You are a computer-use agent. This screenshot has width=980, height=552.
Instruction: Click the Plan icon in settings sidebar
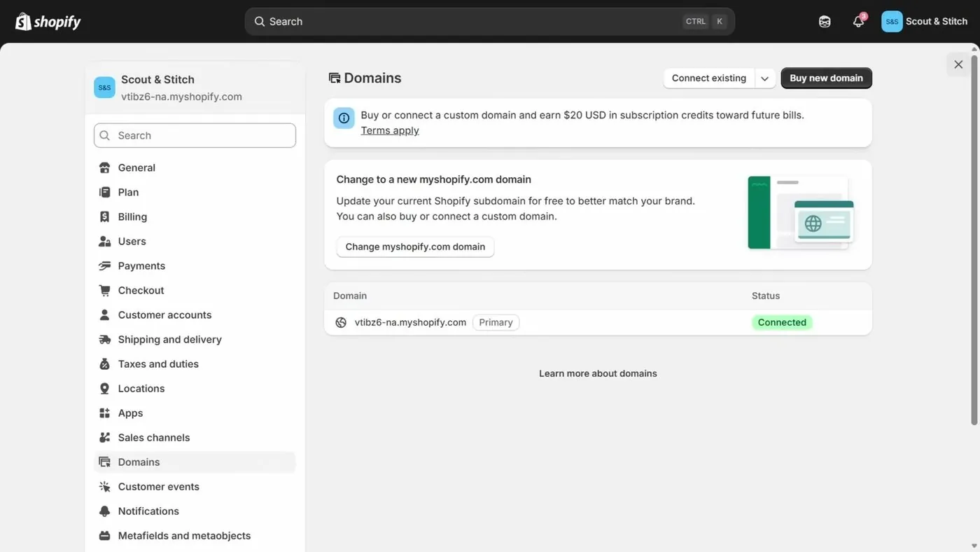point(104,193)
